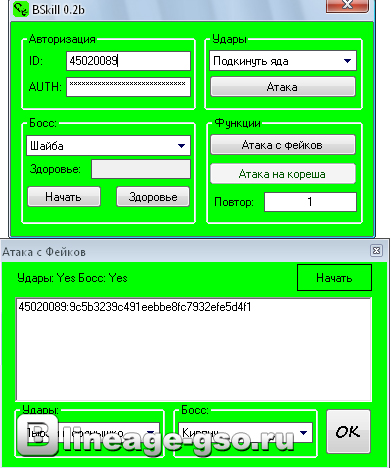Click Начать in Атака с Фейков window

coord(334,278)
